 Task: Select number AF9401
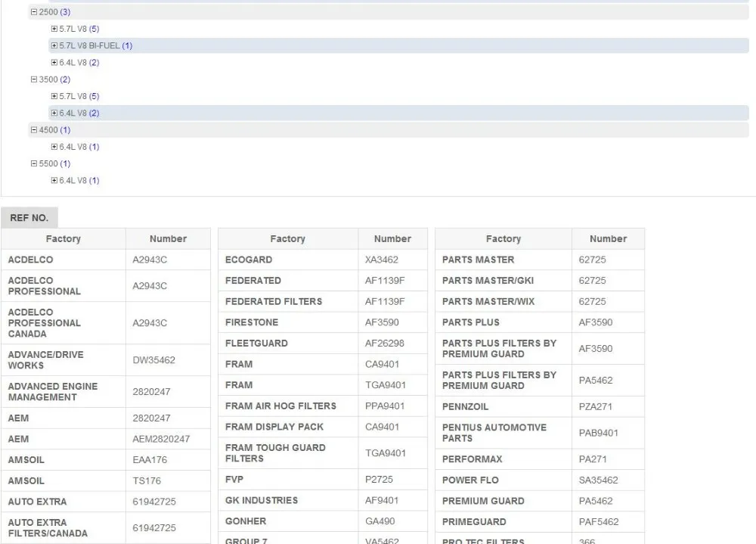392,501
